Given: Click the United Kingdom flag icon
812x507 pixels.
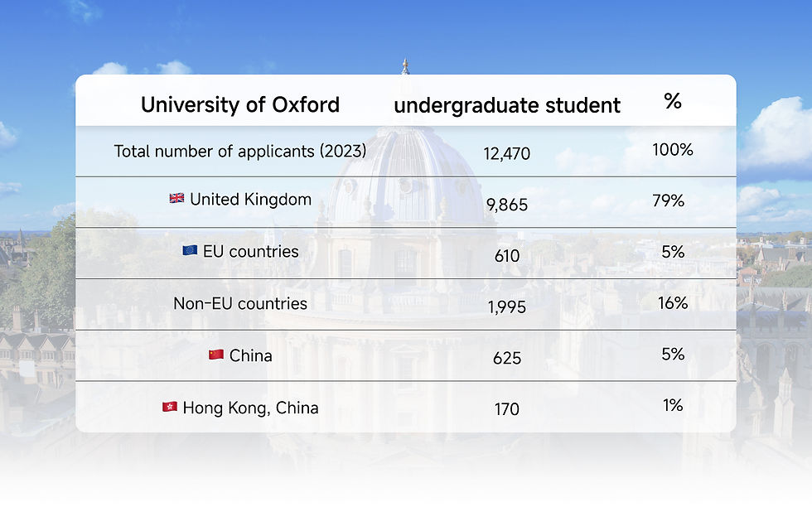Looking at the screenshot, I should click(x=176, y=199).
